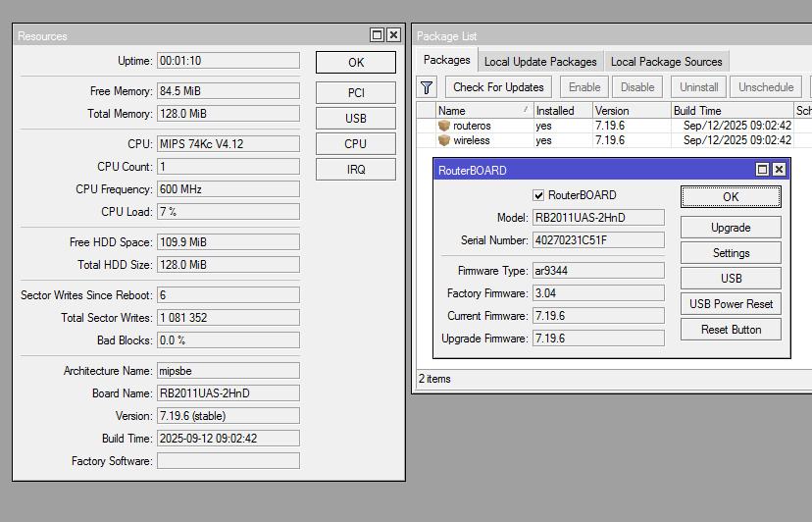Sort packages by Name column header
Viewport: 812px width, 522px height.
(484, 111)
